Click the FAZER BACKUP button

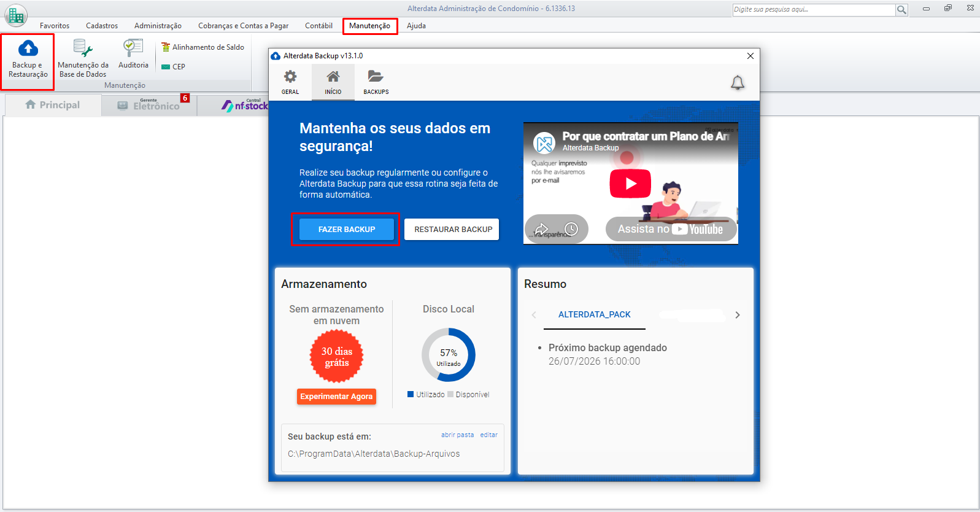(347, 229)
